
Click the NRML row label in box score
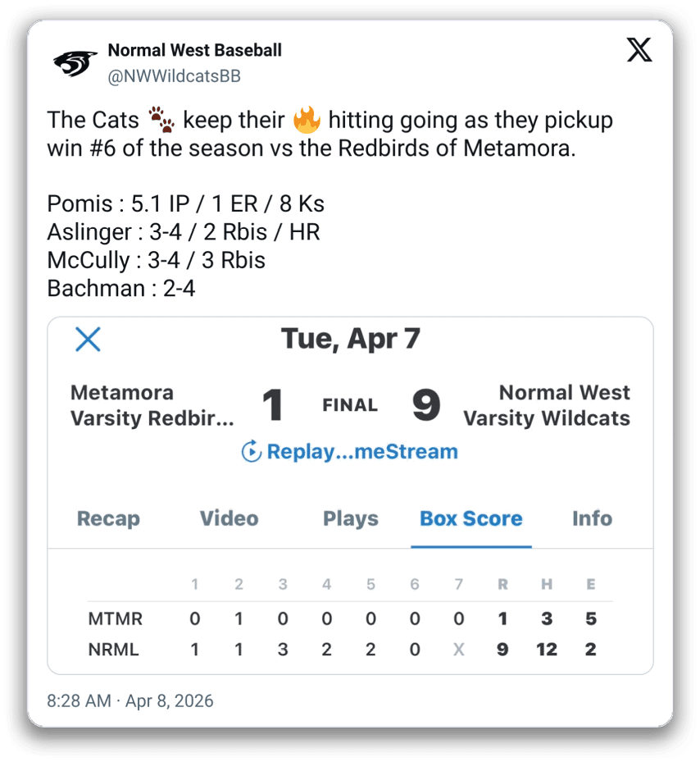click(113, 650)
